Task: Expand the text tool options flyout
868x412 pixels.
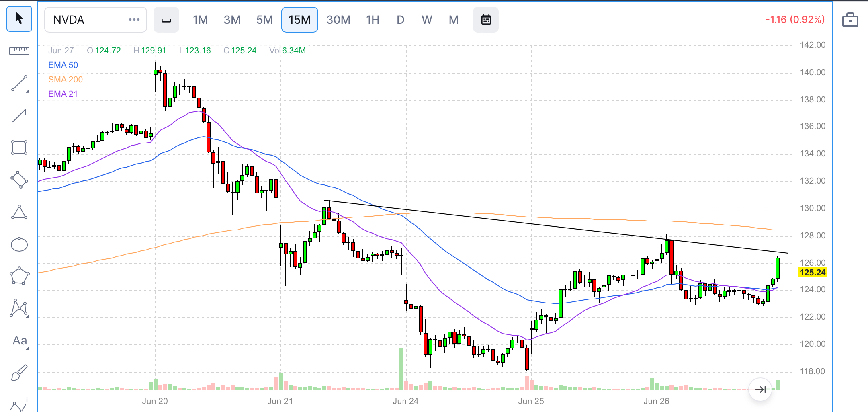Action: tap(27, 348)
